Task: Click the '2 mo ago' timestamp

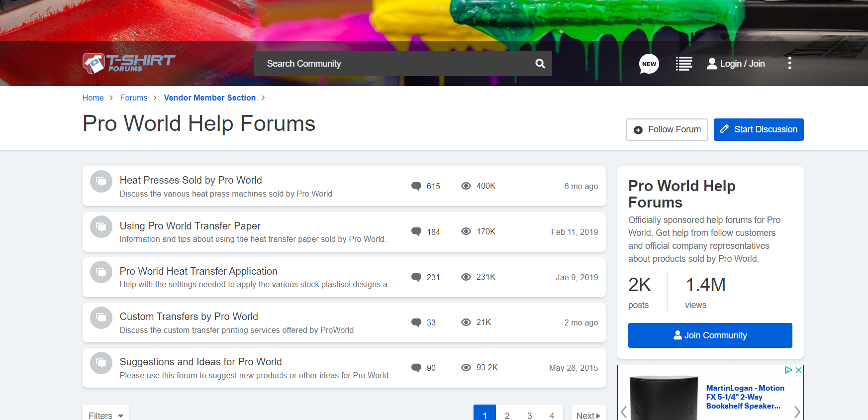Action: click(x=581, y=322)
